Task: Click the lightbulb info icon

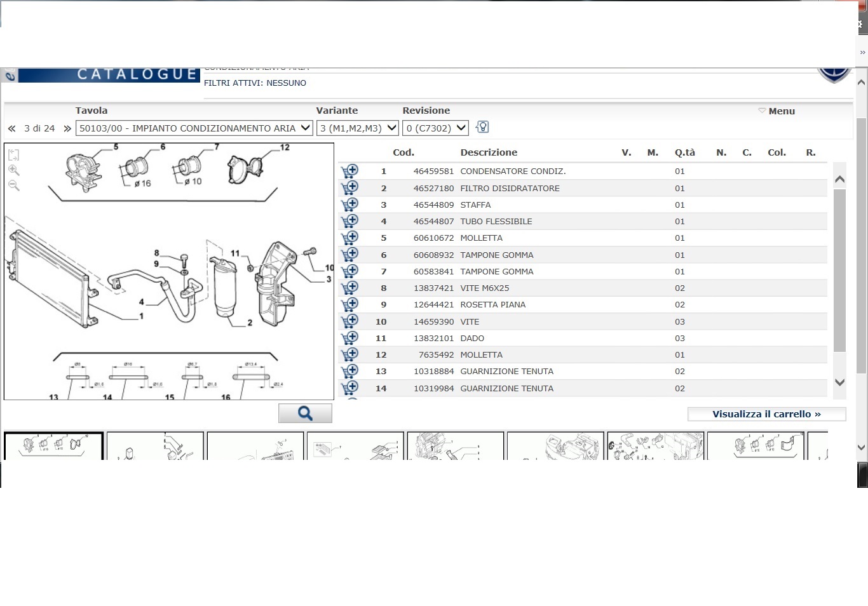Action: (482, 127)
